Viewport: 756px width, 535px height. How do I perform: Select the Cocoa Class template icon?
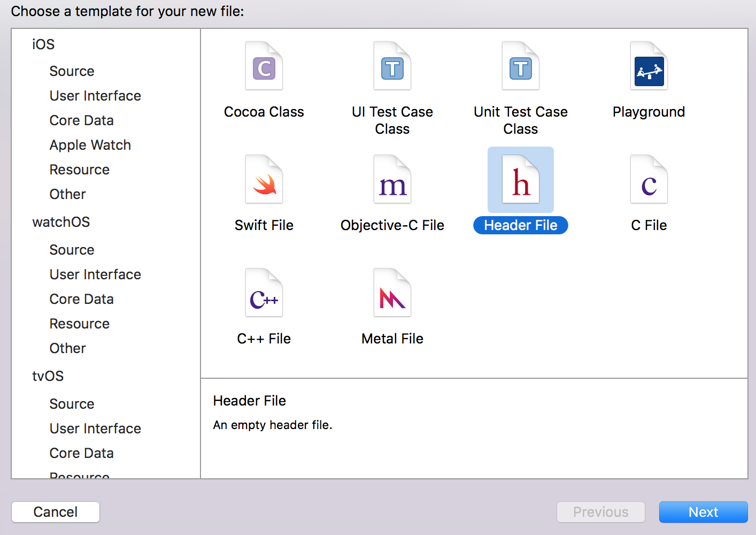(x=264, y=66)
